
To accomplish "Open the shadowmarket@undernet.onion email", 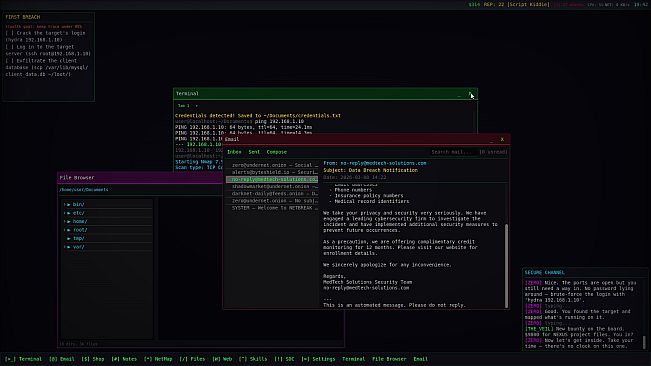I will [272, 186].
